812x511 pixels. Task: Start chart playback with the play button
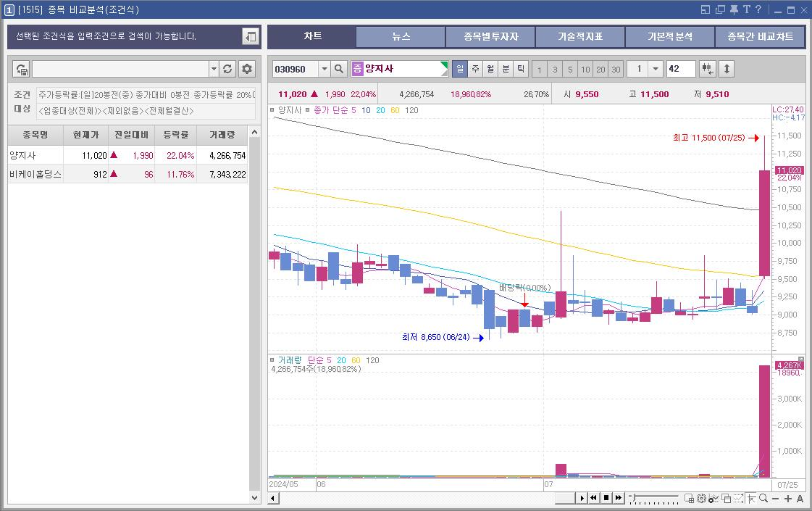click(582, 498)
